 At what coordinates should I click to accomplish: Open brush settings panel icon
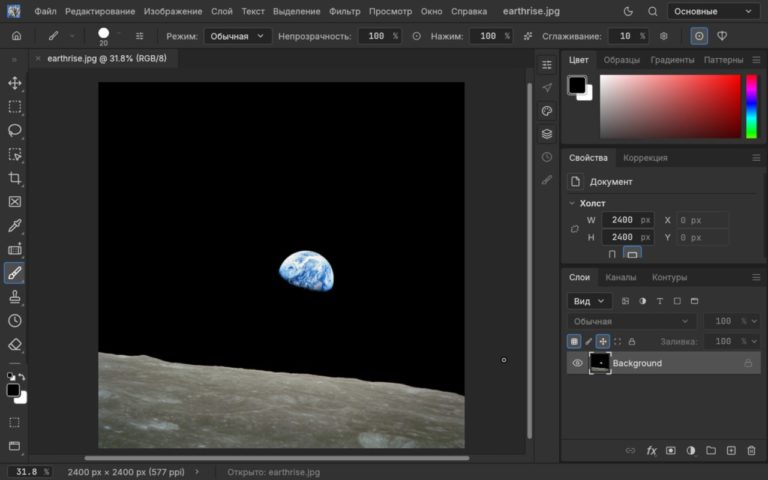pos(140,36)
